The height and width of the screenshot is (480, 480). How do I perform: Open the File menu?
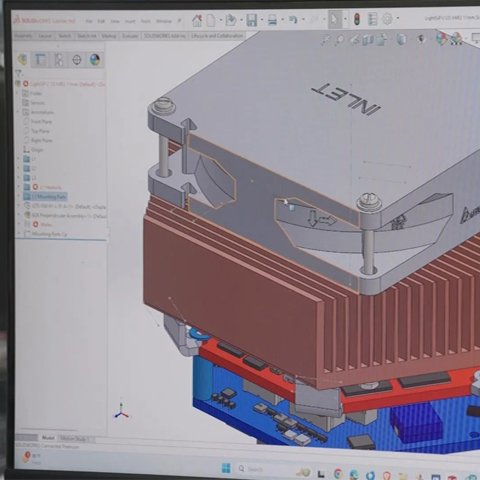click(89, 21)
